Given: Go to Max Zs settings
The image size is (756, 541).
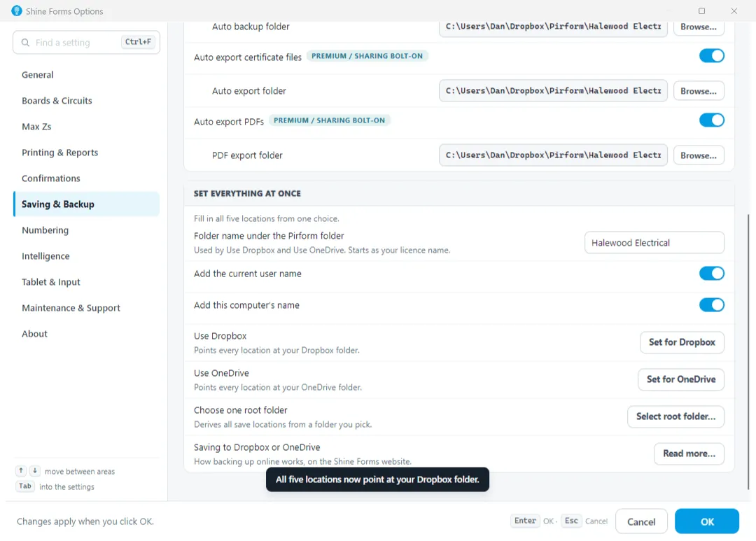Looking at the screenshot, I should [x=86, y=127].
